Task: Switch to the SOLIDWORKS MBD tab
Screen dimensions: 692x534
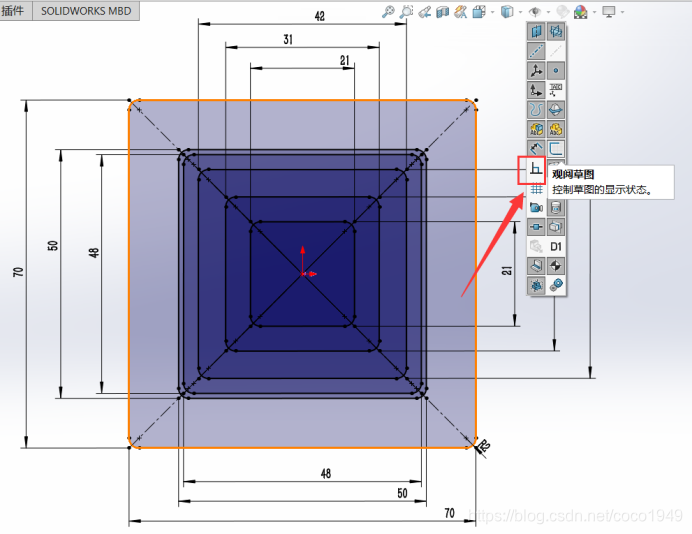Action: point(86,11)
